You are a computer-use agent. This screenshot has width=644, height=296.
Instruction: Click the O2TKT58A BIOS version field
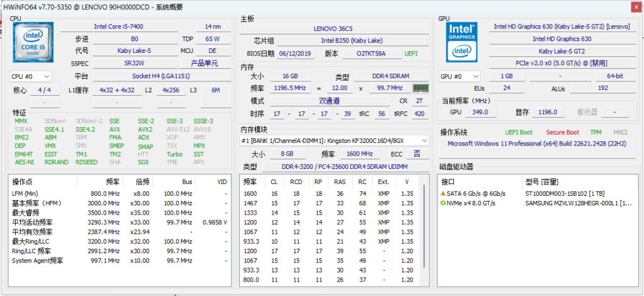(372, 54)
